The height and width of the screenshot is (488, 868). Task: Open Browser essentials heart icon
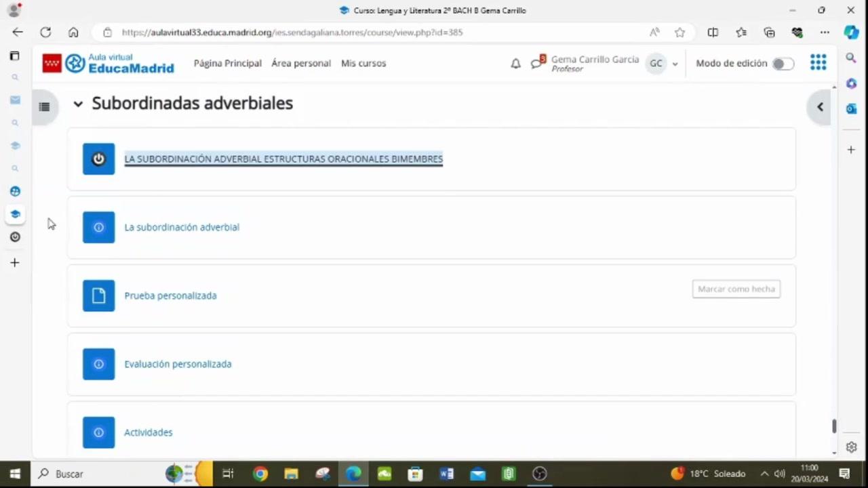(797, 32)
